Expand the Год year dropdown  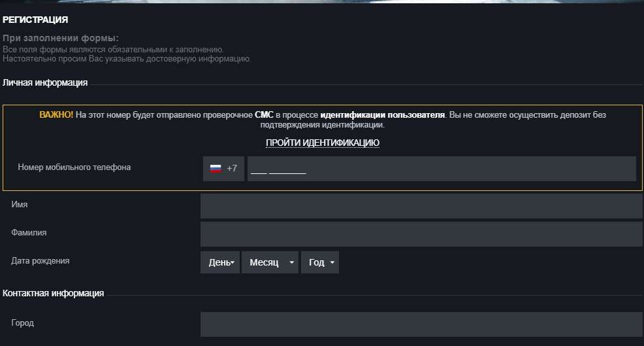pyautogui.click(x=320, y=262)
